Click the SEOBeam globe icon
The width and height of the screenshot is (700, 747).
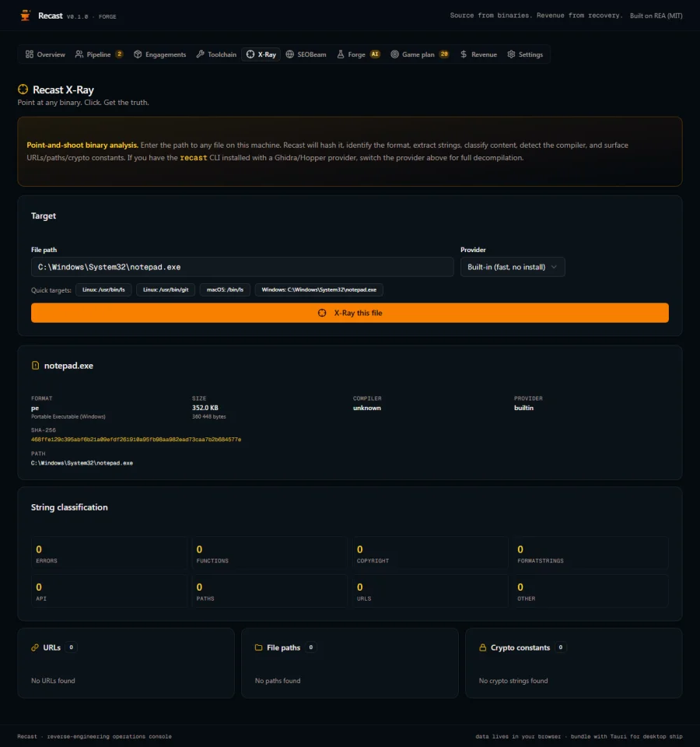click(289, 54)
